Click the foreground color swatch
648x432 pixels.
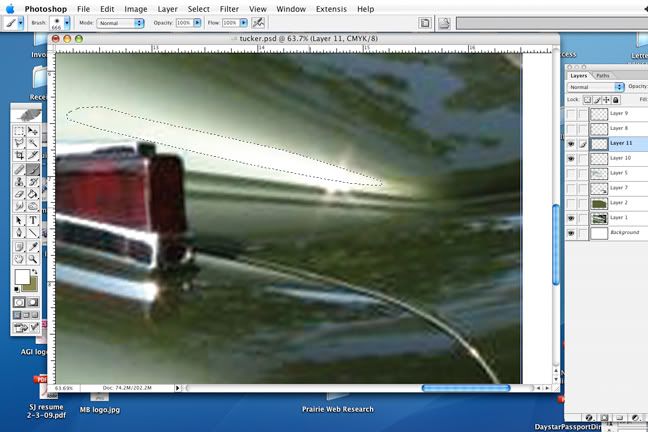point(22,277)
